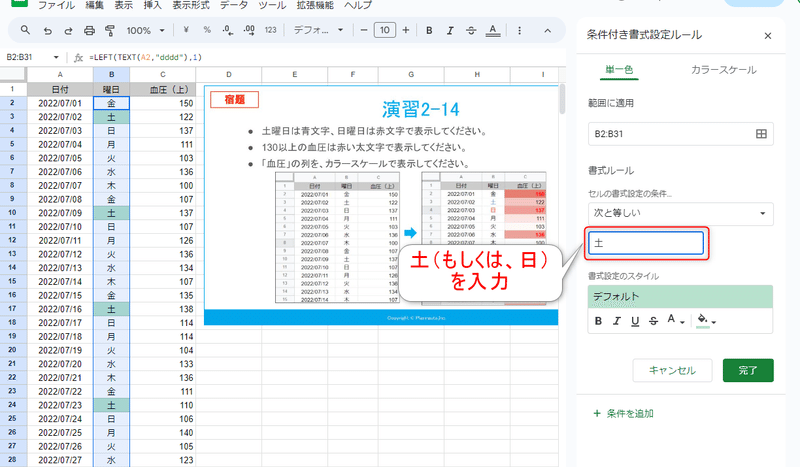Format as percent
This screenshot has height=467, width=800.
(207, 30)
